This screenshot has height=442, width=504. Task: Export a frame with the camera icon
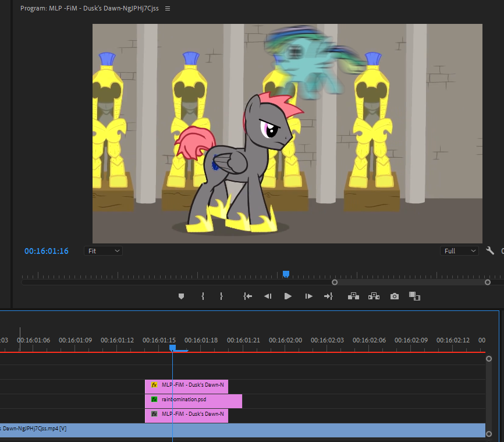[x=395, y=296]
